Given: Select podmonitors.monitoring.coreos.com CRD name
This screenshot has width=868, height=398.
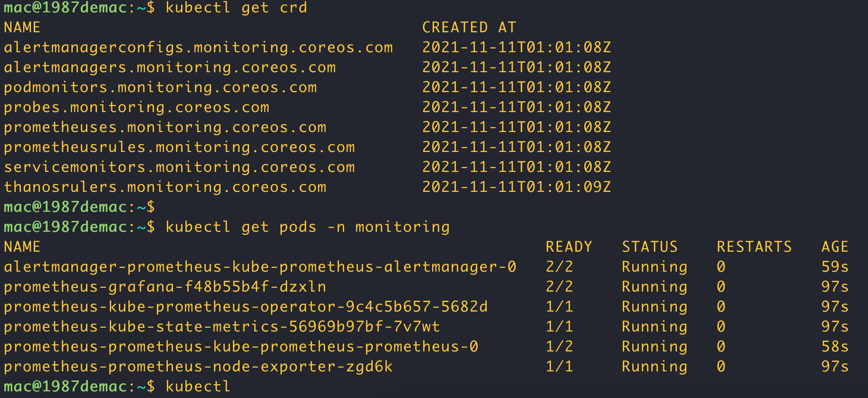Looking at the screenshot, I should point(161,87).
